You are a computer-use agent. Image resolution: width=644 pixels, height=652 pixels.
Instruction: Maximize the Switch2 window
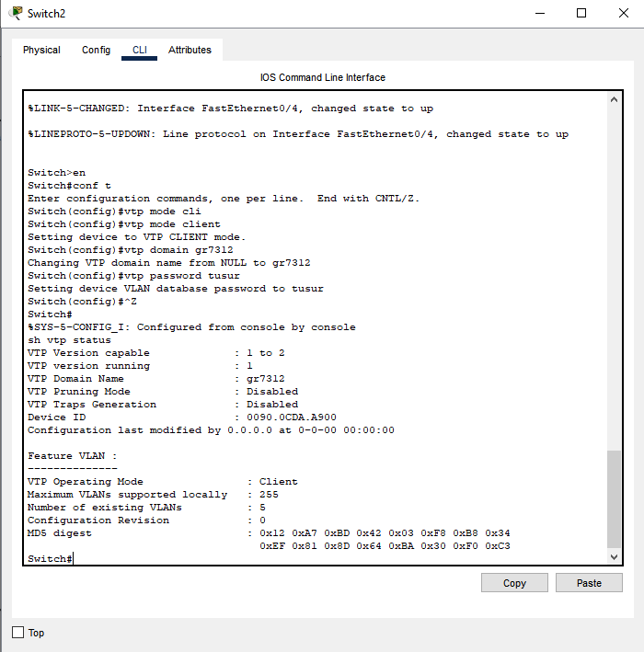click(581, 13)
